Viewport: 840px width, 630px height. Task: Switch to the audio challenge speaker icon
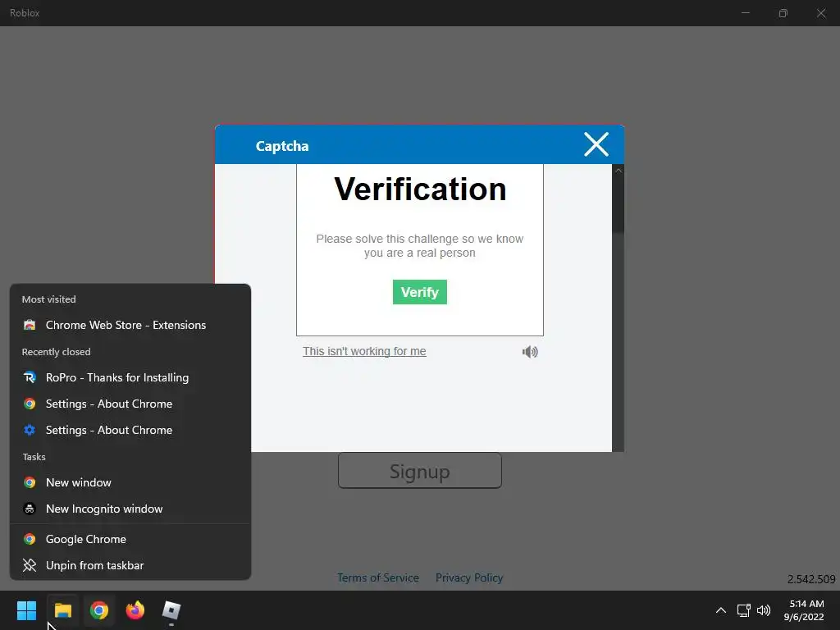530,352
